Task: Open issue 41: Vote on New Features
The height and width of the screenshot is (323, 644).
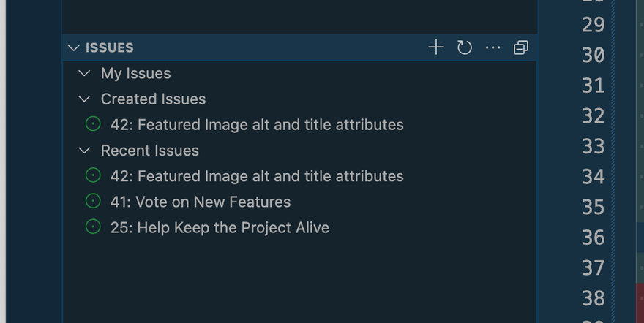Action: (201, 202)
